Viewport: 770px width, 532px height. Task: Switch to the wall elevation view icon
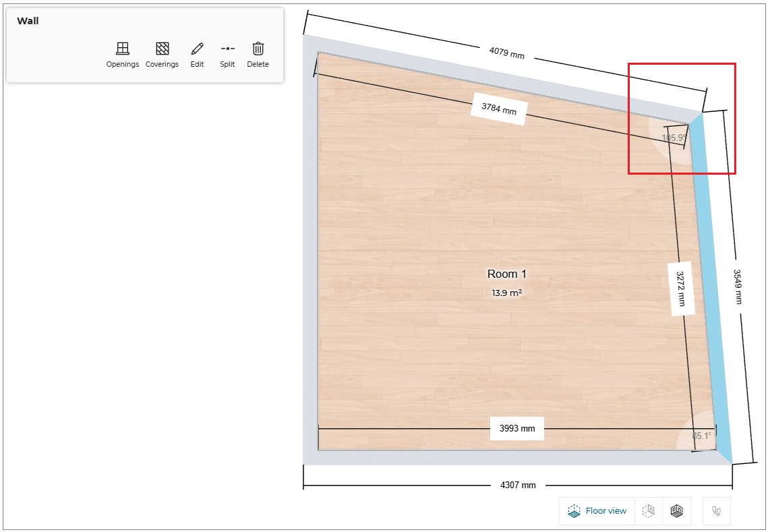click(648, 511)
